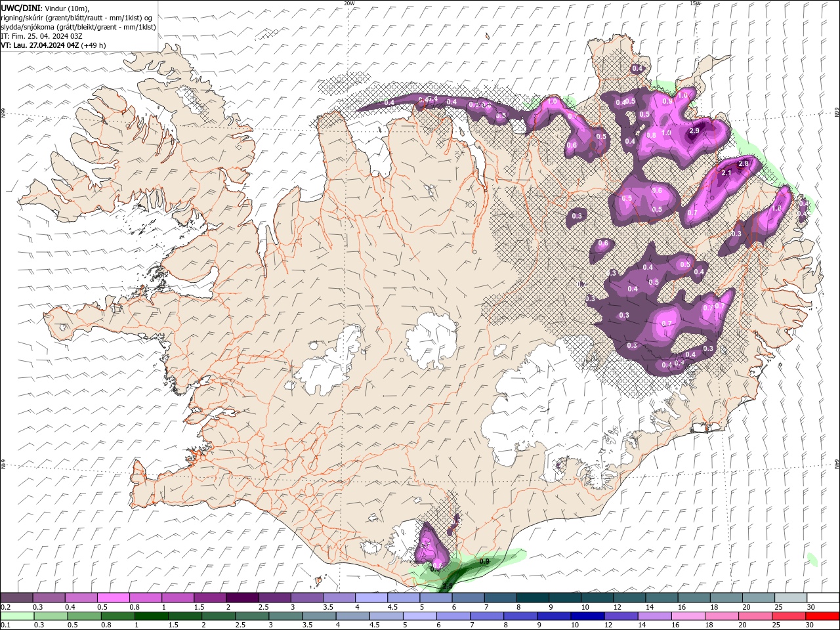Pick the darkest purple swatch labeled 2 in the snow scale
The height and width of the screenshot is (630, 840).
pos(242,598)
